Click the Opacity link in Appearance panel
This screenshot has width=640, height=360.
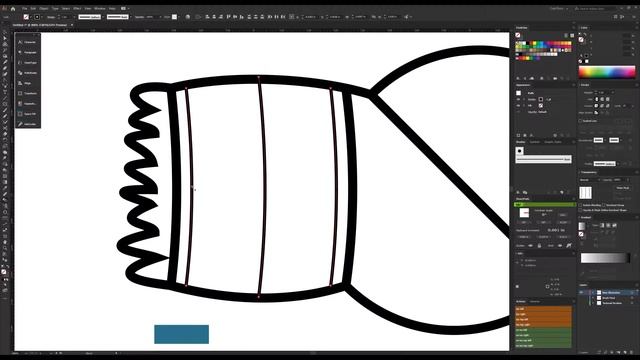pos(532,112)
